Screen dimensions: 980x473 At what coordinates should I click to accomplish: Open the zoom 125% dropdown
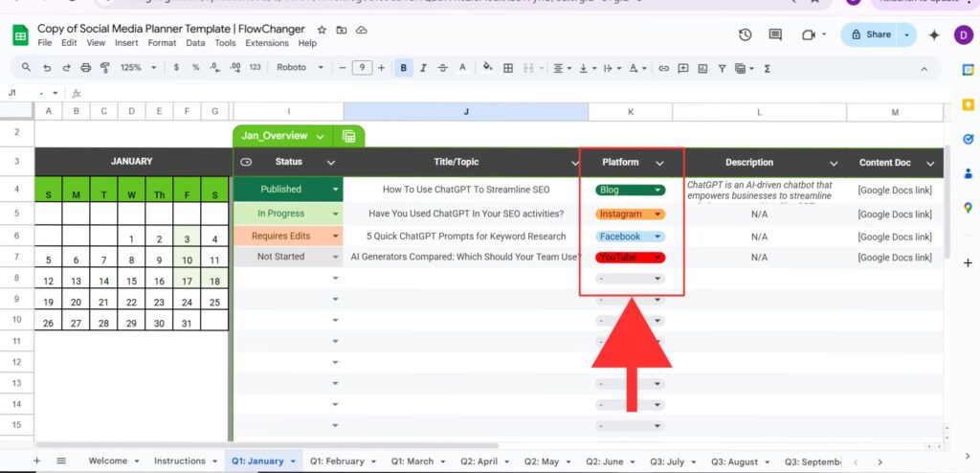click(138, 68)
